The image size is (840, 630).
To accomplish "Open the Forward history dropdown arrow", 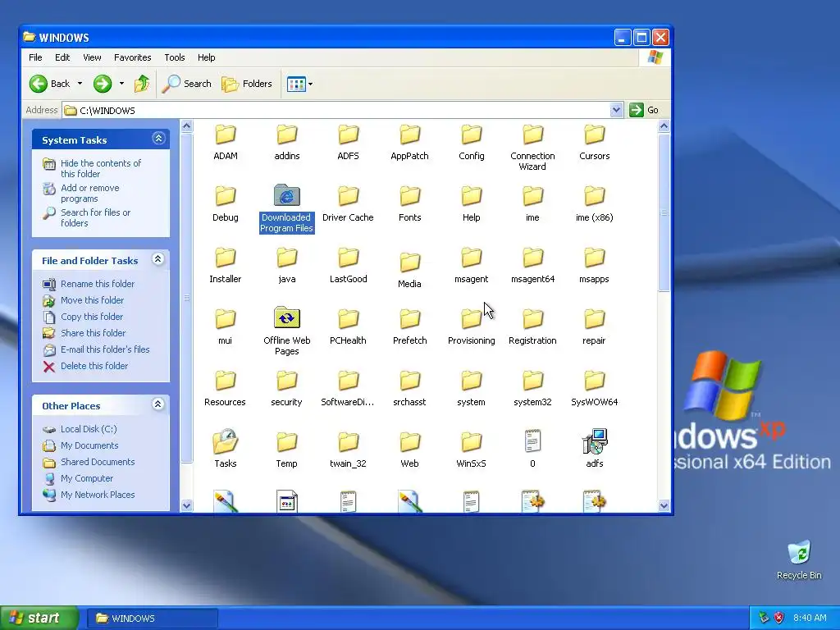I will (x=121, y=84).
